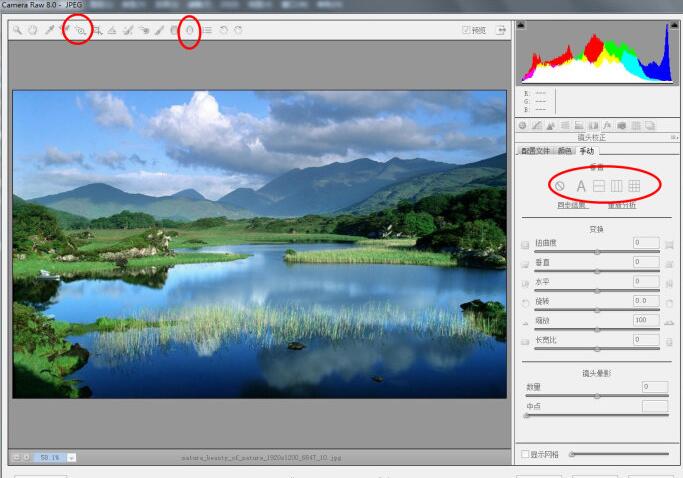Enable the 显示网格 show grid checkbox
This screenshot has height=478, width=683.
(525, 454)
